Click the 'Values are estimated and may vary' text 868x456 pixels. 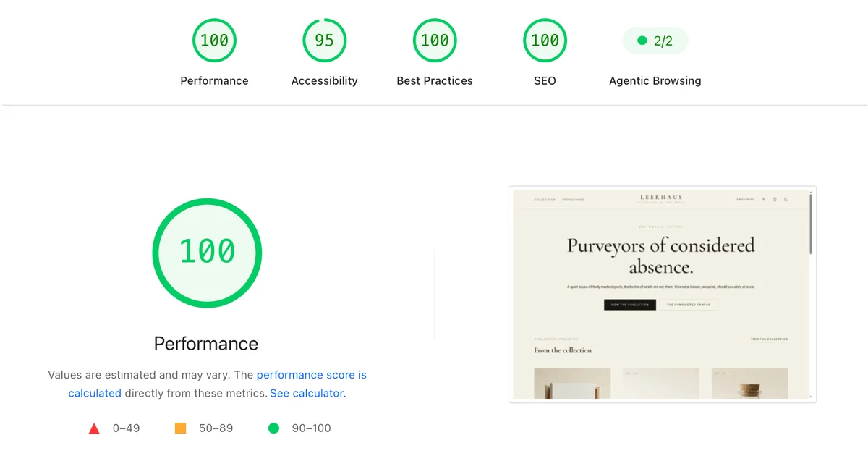click(140, 375)
